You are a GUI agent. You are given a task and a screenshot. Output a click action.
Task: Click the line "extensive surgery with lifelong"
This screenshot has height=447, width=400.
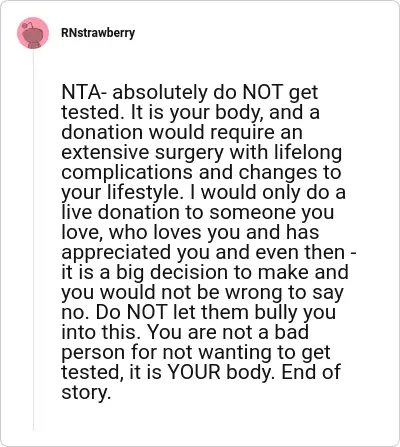[202, 152]
